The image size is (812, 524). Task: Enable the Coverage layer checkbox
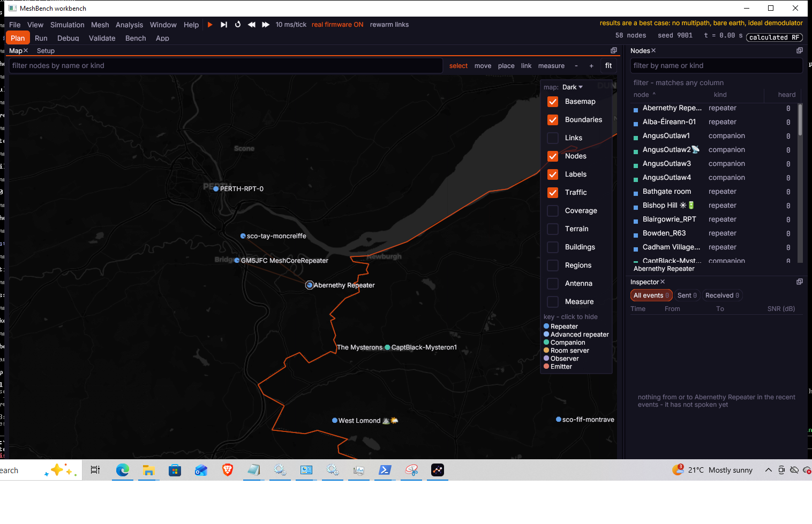553,211
